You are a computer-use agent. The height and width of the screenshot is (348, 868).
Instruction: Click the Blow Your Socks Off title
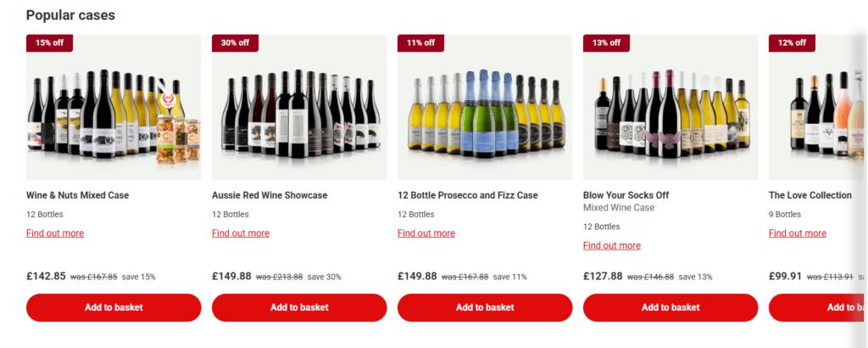[626, 195]
